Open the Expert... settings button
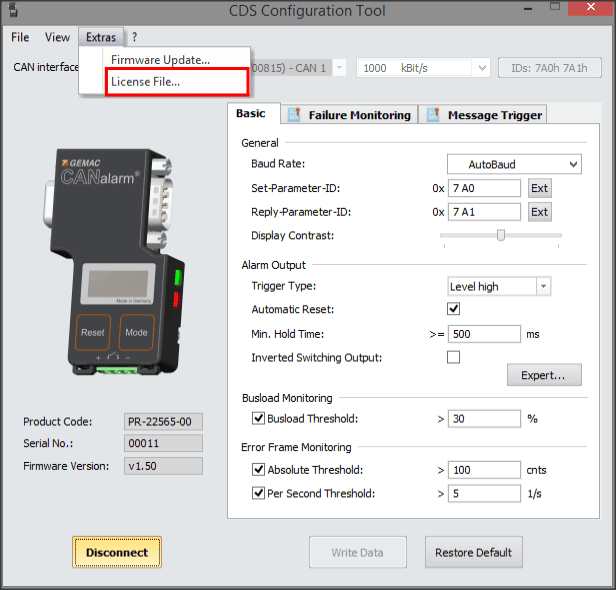616x590 pixels. (543, 376)
